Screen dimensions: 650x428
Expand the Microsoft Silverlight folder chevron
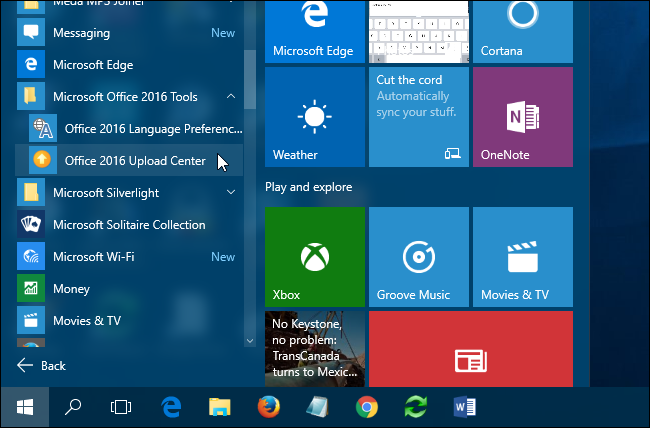(231, 192)
